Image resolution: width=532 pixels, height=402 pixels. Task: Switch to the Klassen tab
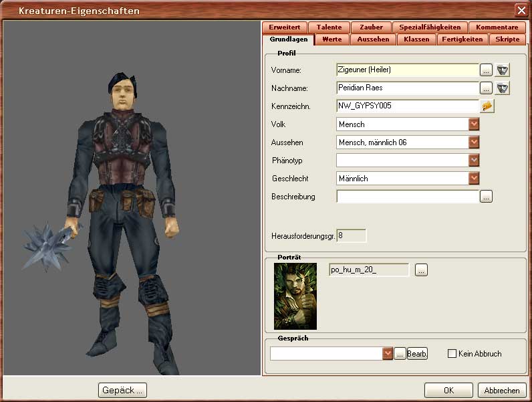coord(416,39)
